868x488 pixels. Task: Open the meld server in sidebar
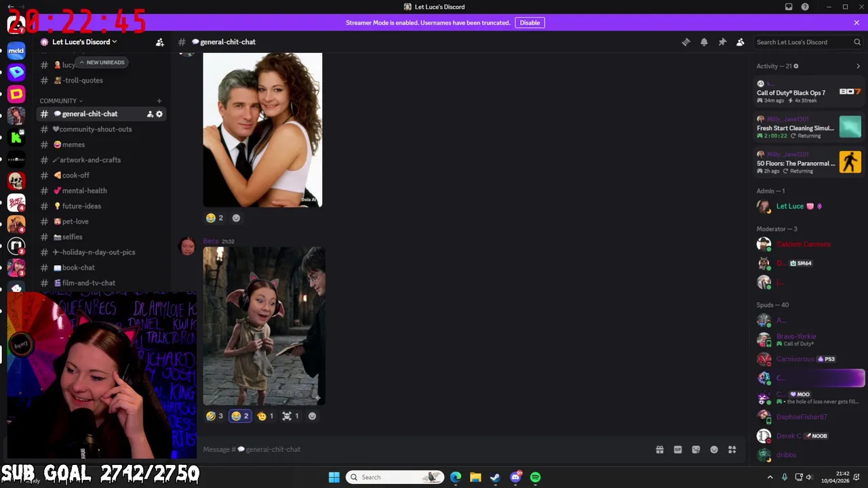pyautogui.click(x=16, y=50)
